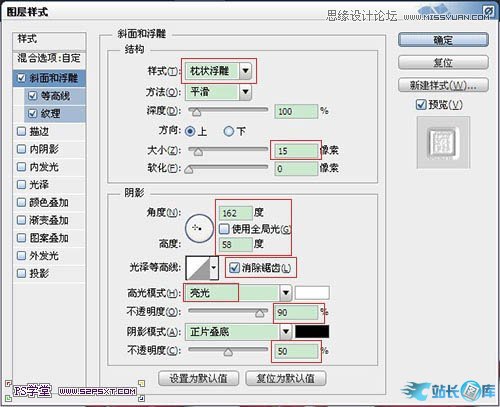
Task: Toggle the 预览(V) preview checkbox
Action: click(421, 105)
